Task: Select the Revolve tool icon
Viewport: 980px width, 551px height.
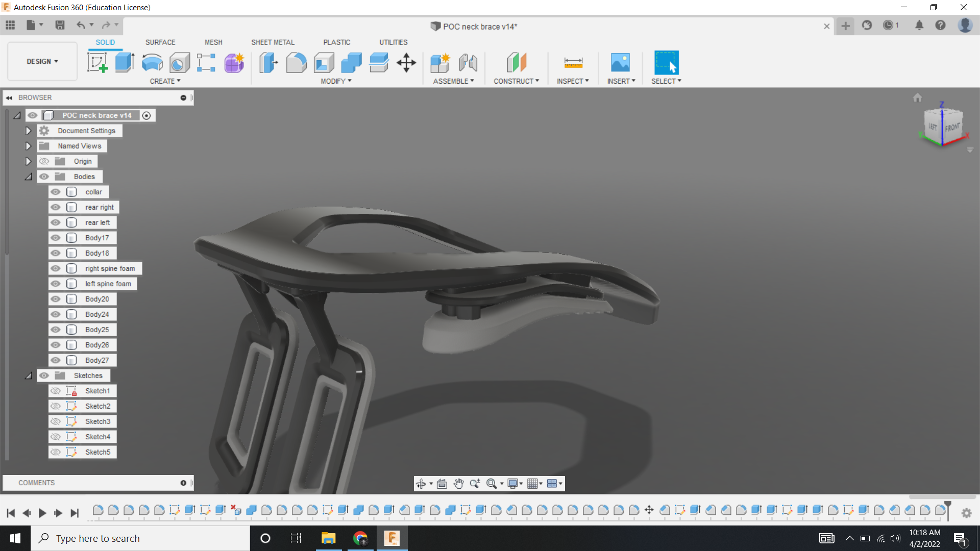Action: click(152, 63)
